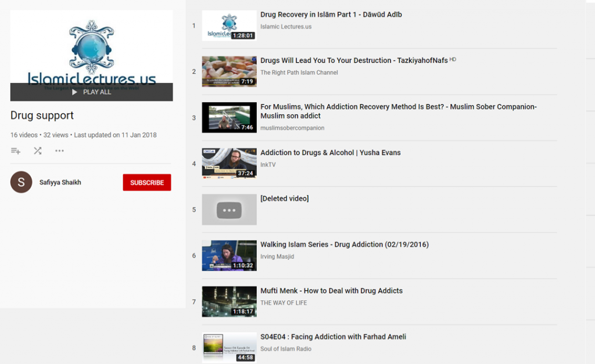Play all videos in the playlist
Image resolution: width=595 pixels, height=364 pixels.
[91, 92]
